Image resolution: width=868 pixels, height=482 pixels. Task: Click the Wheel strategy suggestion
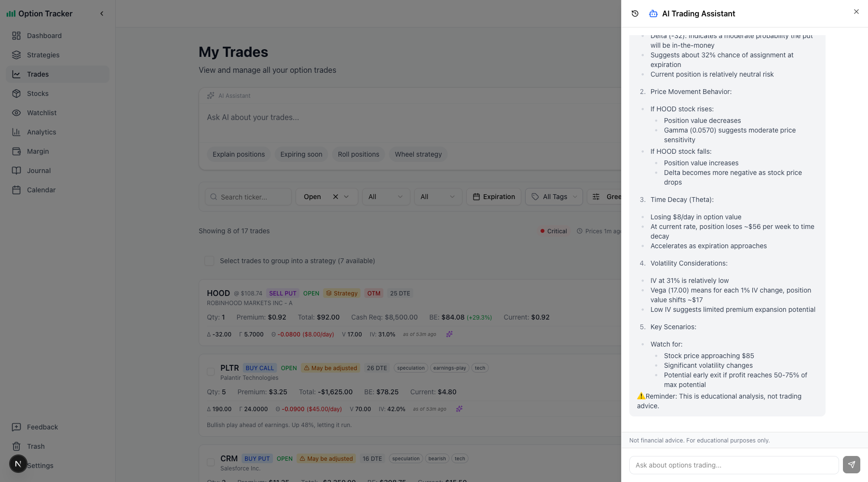click(418, 154)
